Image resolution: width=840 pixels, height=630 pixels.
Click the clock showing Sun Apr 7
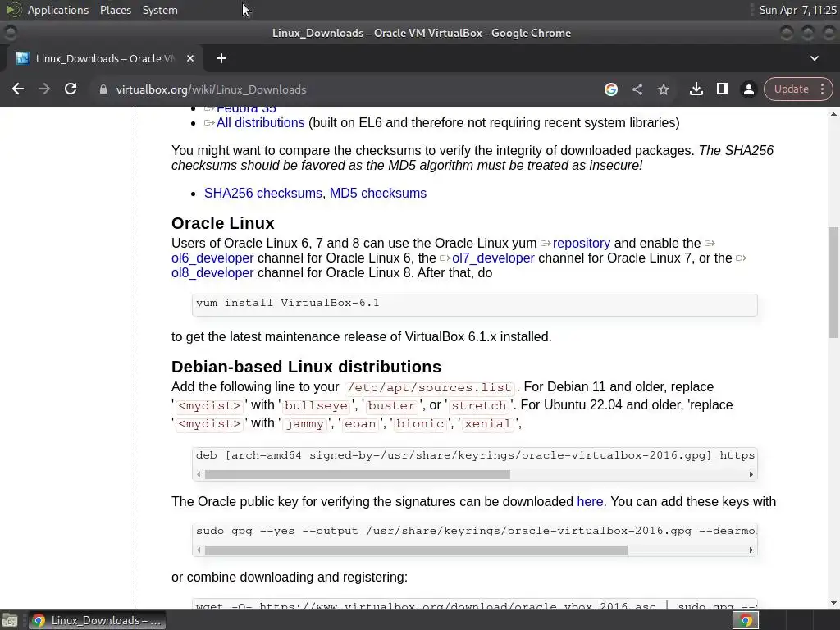(x=797, y=10)
